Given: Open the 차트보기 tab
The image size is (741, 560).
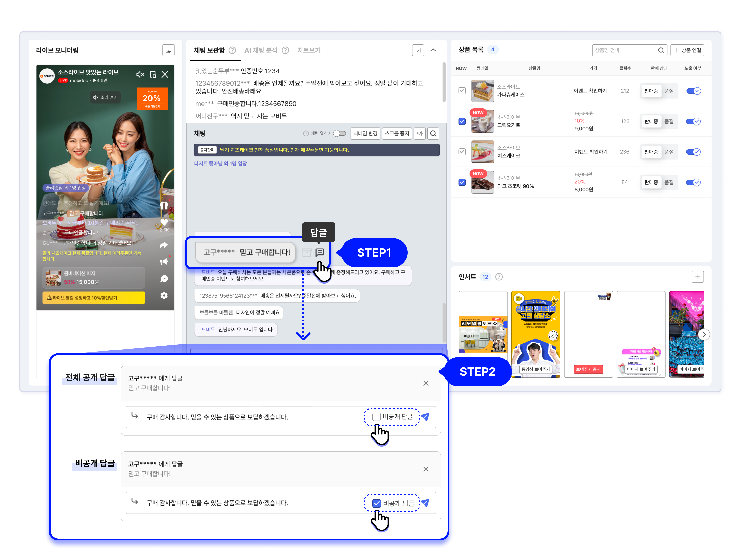Looking at the screenshot, I should click(x=309, y=50).
